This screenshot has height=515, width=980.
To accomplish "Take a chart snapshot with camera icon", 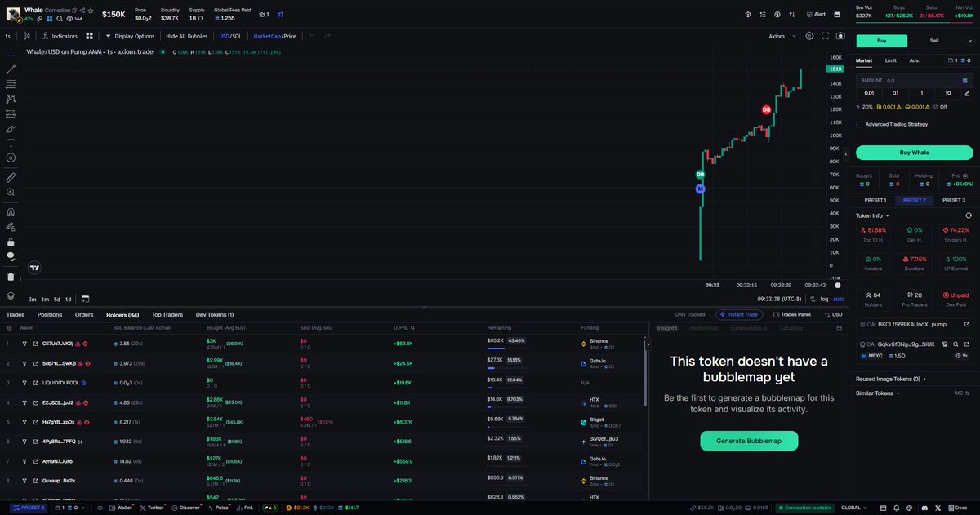I will click(840, 36).
